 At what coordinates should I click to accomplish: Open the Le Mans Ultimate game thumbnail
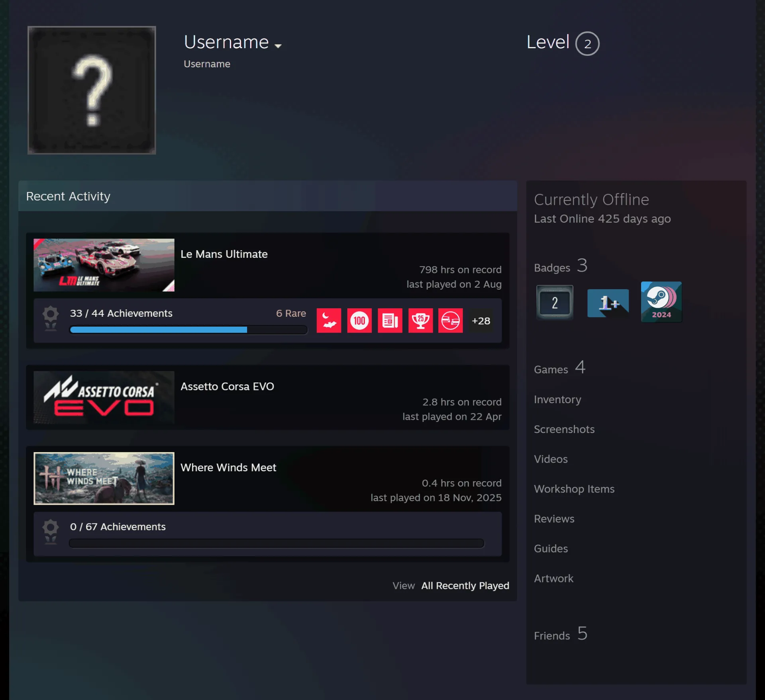coord(104,265)
